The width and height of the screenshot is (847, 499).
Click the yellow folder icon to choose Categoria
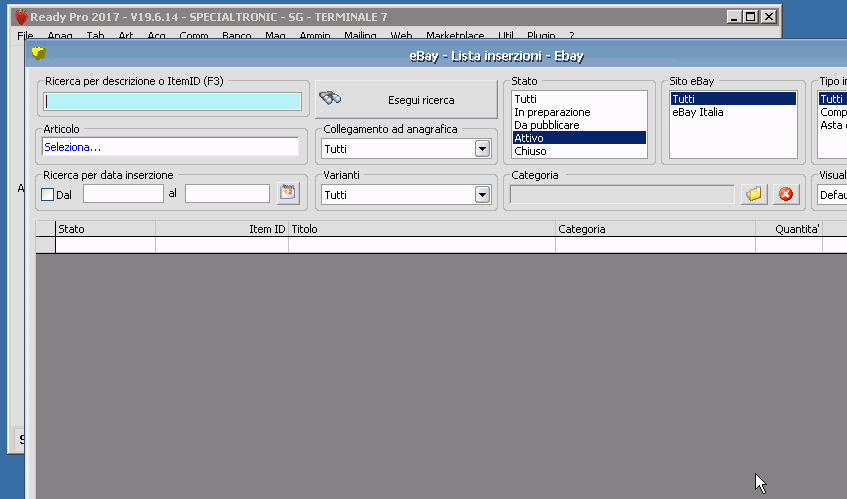(x=754, y=194)
